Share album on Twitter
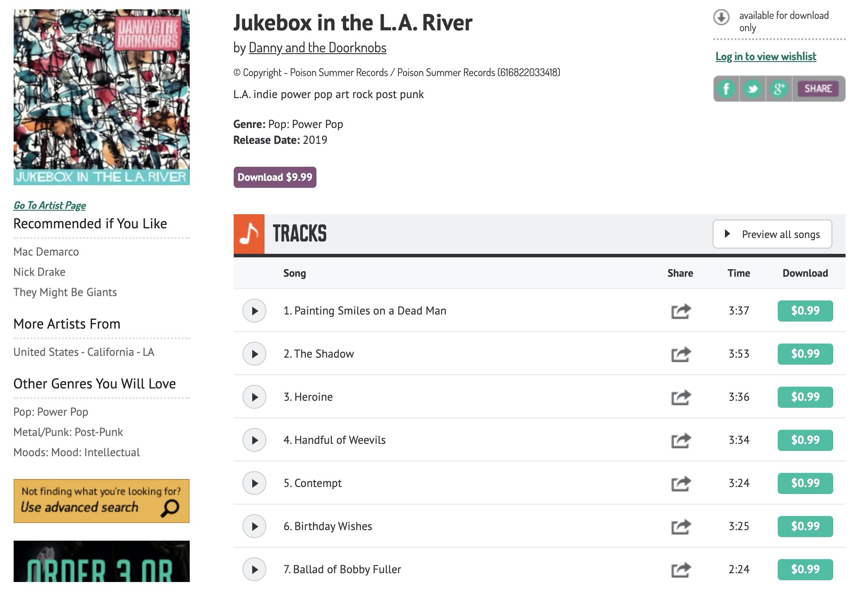 tap(753, 89)
